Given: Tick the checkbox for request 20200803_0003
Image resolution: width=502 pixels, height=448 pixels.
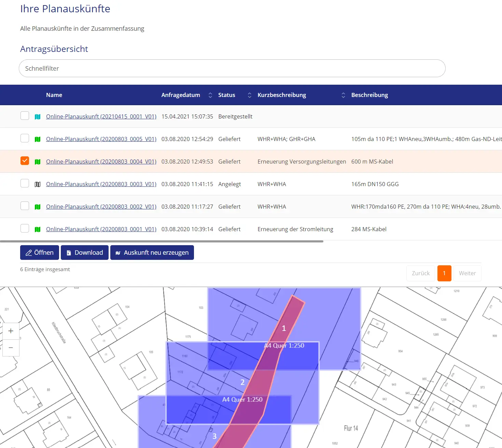Looking at the screenshot, I should (x=25, y=183).
